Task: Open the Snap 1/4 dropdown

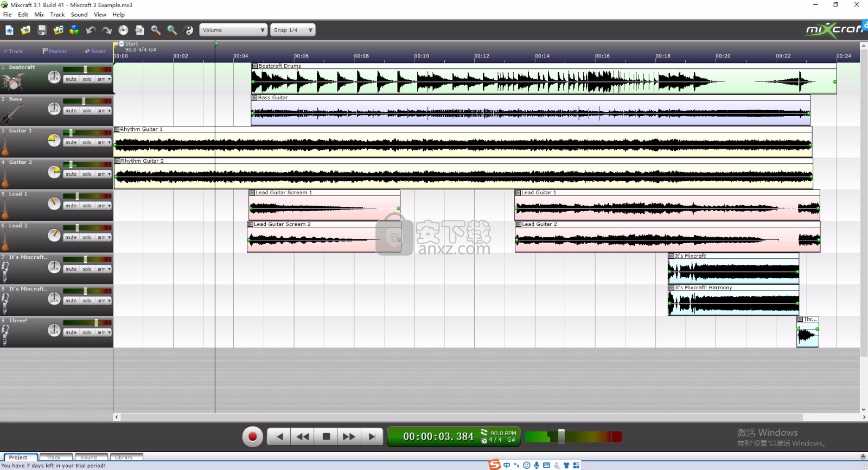Action: (293, 30)
